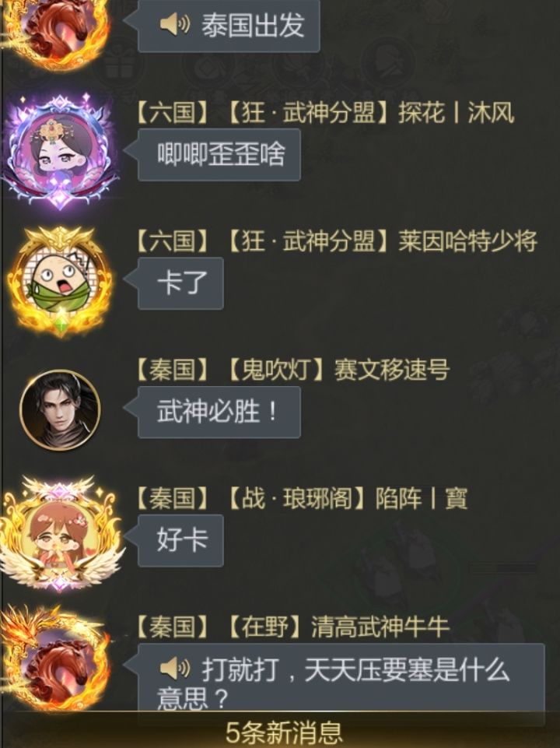Click the 【鬼吹灯】 alliance tag
This screenshot has width=560, height=748.
click(276, 370)
